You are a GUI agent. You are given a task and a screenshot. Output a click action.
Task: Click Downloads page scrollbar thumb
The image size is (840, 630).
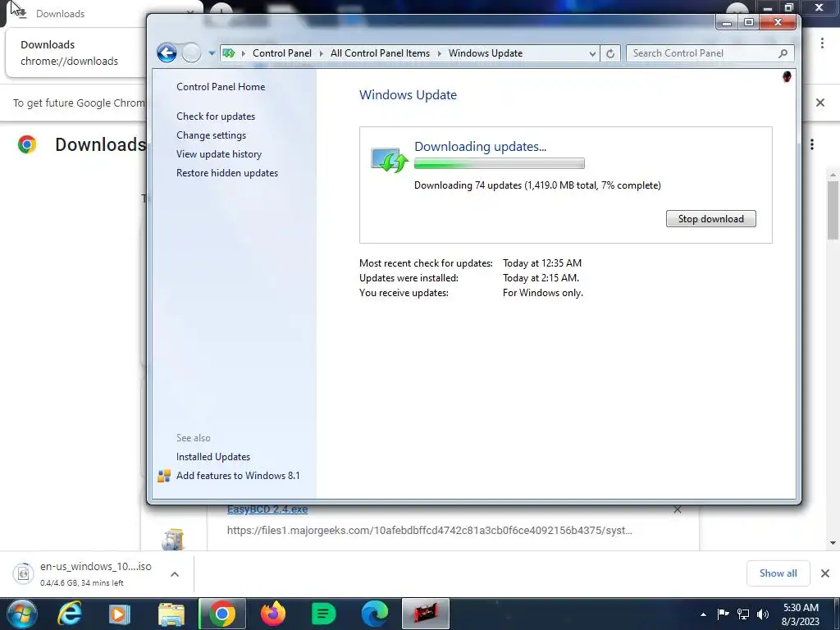click(833, 210)
